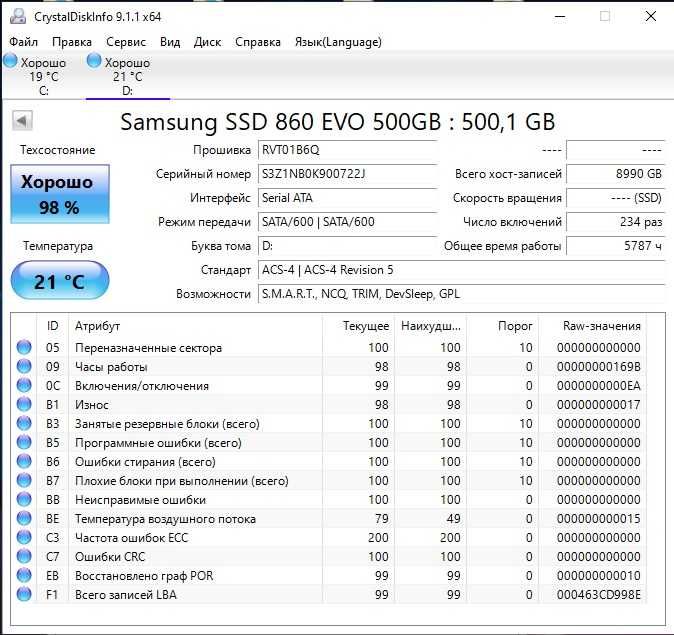Open the Вид menu
Screen dimensions: 674x635
170,42
